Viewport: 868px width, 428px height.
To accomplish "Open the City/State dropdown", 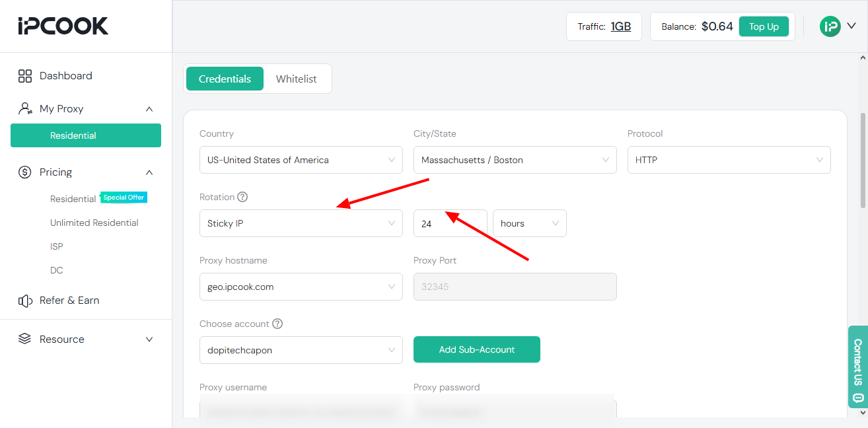I will click(x=515, y=160).
